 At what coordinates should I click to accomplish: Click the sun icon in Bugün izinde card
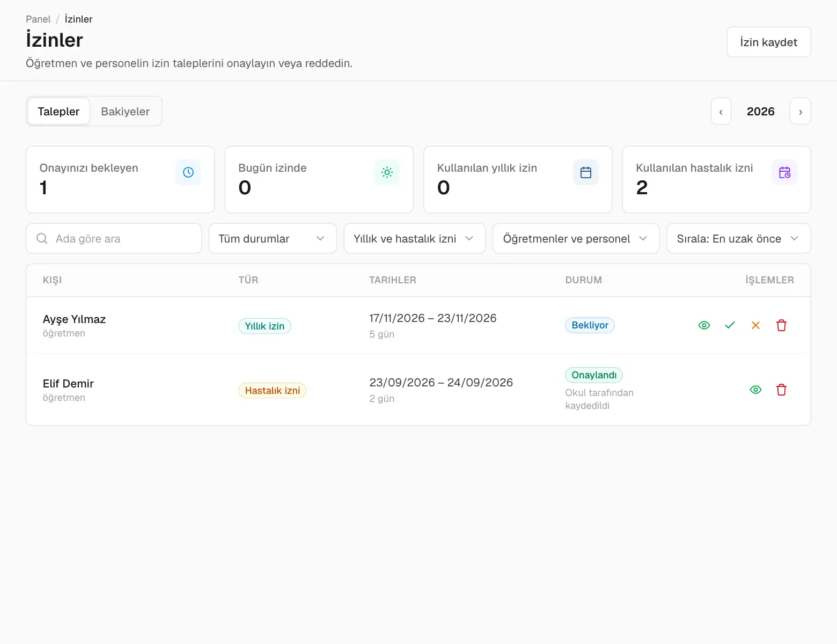pos(387,172)
